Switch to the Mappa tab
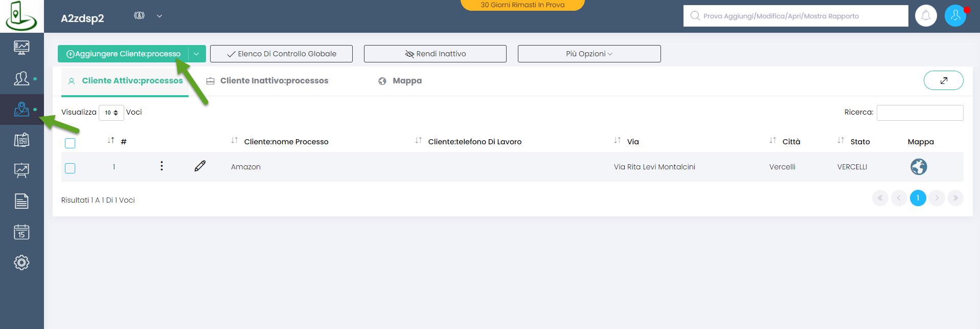Viewport: 980px width, 329px height. tap(406, 81)
